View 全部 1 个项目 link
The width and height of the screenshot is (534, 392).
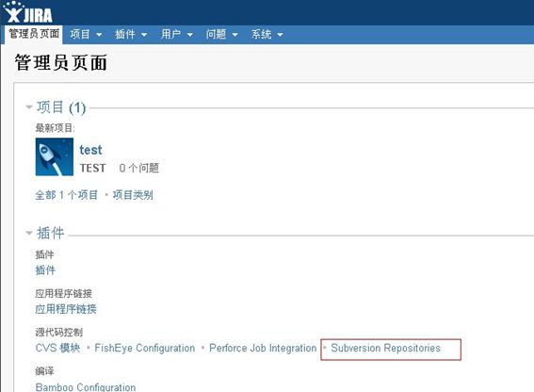click(x=67, y=195)
